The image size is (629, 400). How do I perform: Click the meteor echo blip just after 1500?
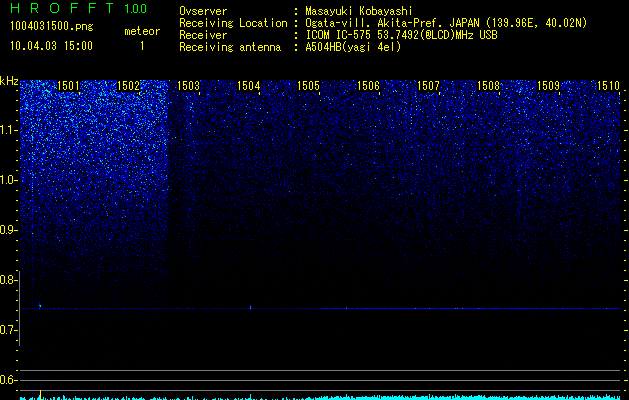point(40,305)
